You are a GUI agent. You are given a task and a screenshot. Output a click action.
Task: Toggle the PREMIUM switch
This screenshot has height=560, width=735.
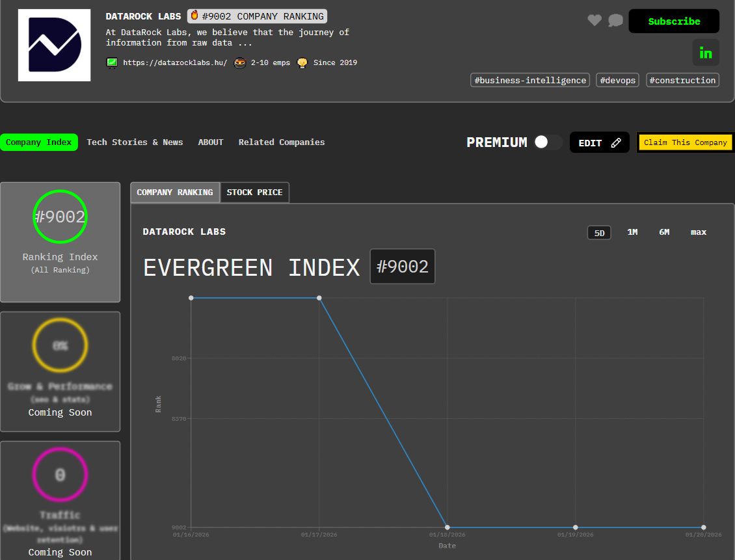(x=548, y=142)
